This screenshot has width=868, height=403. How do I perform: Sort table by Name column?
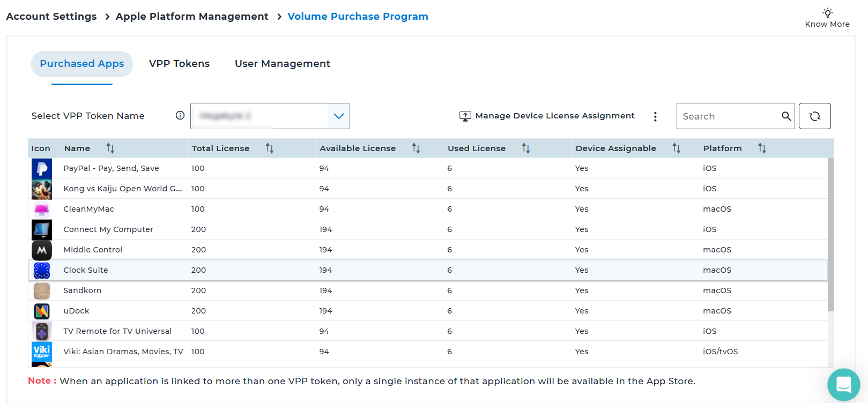[110, 148]
